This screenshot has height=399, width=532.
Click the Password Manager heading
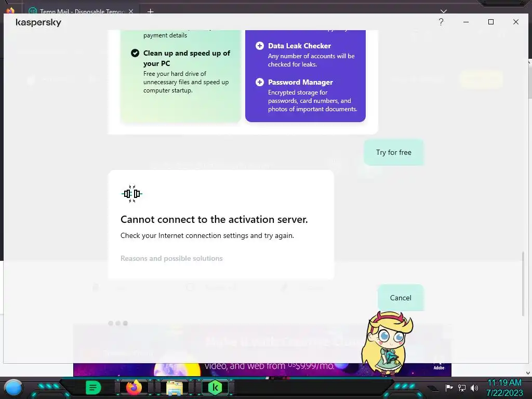coord(300,82)
